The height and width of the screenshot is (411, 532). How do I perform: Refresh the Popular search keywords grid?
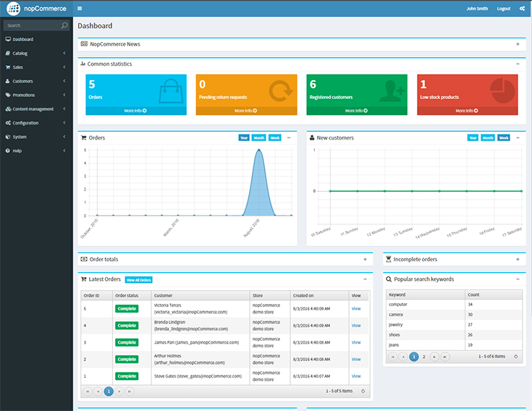[x=515, y=357]
